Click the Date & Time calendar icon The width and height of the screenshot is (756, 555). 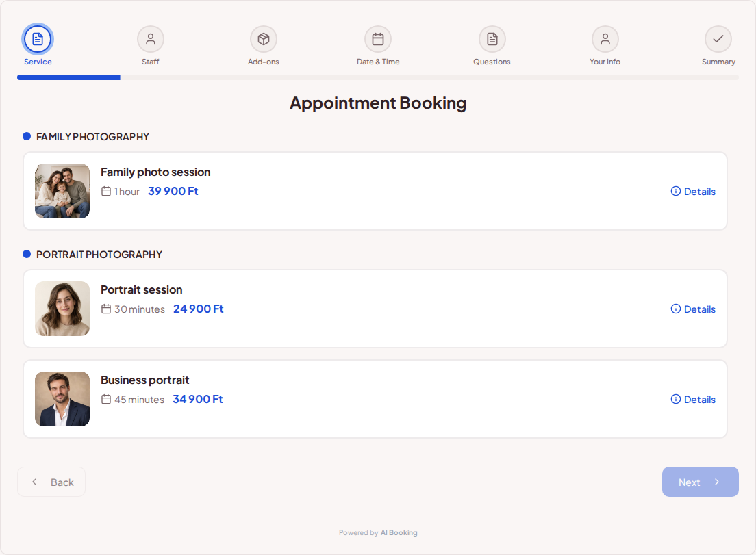click(378, 39)
